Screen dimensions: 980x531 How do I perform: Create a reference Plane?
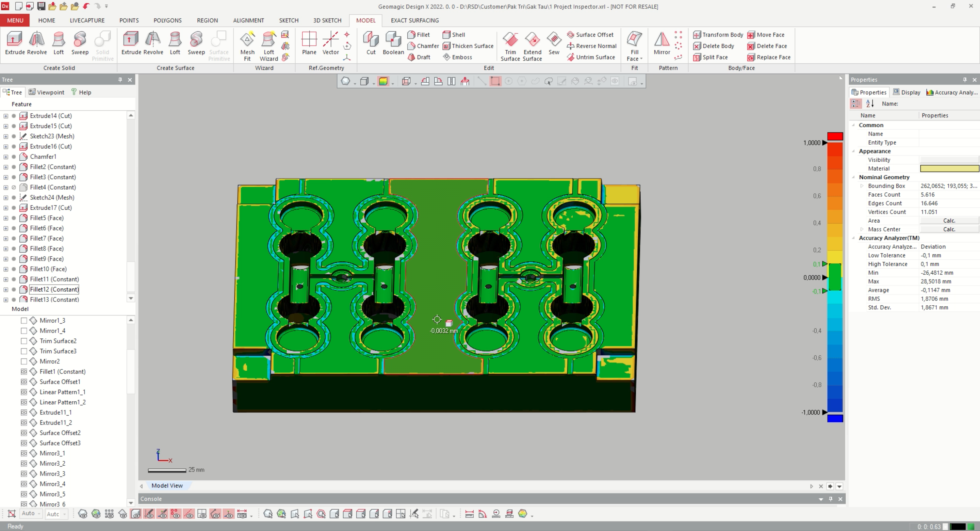(309, 43)
